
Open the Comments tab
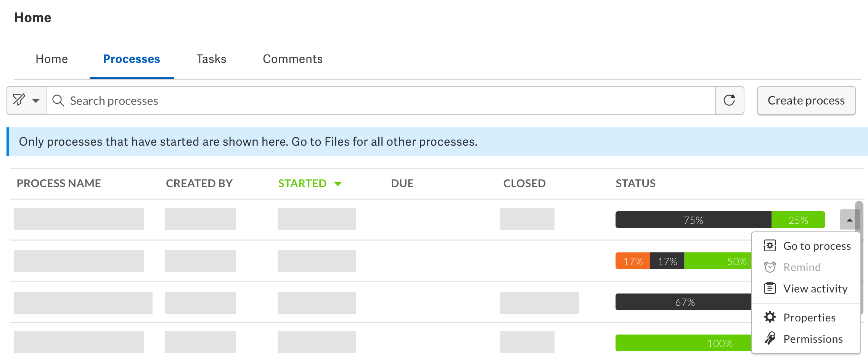click(x=293, y=59)
